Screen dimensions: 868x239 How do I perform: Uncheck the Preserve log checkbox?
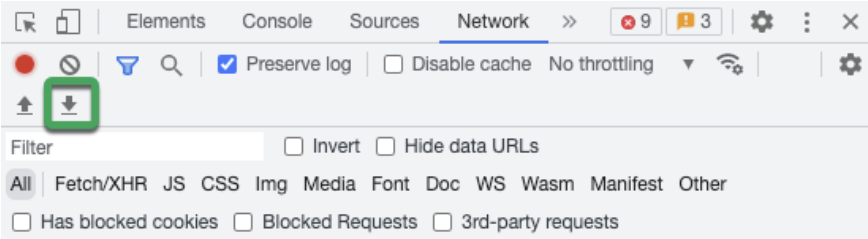[227, 65]
